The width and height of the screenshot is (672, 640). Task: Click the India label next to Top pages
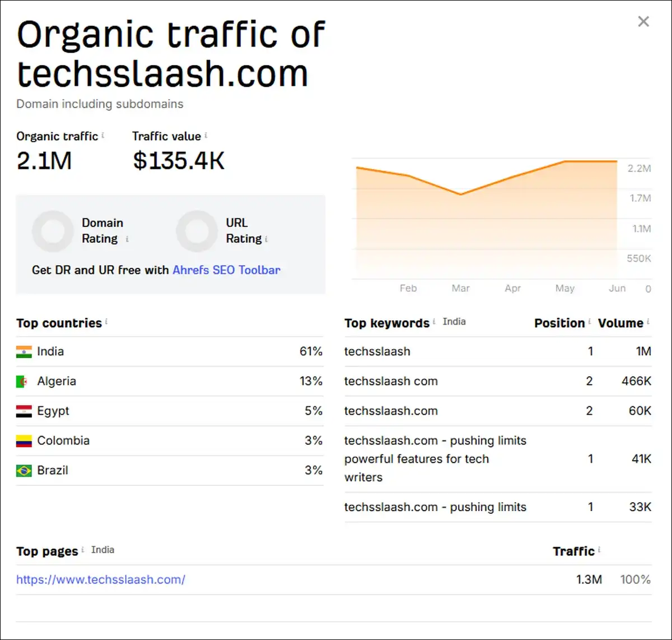(x=102, y=550)
